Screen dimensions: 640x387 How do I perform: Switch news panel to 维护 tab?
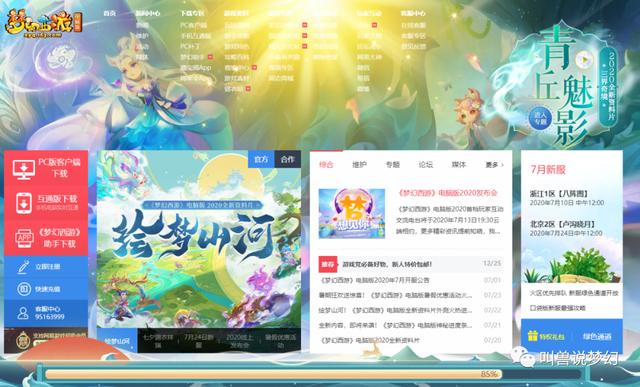359,165
